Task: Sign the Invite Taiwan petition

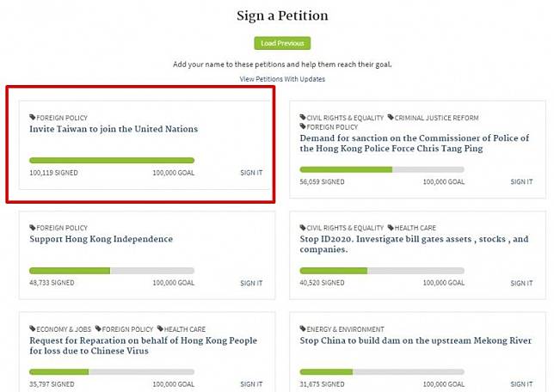Action: click(x=251, y=173)
